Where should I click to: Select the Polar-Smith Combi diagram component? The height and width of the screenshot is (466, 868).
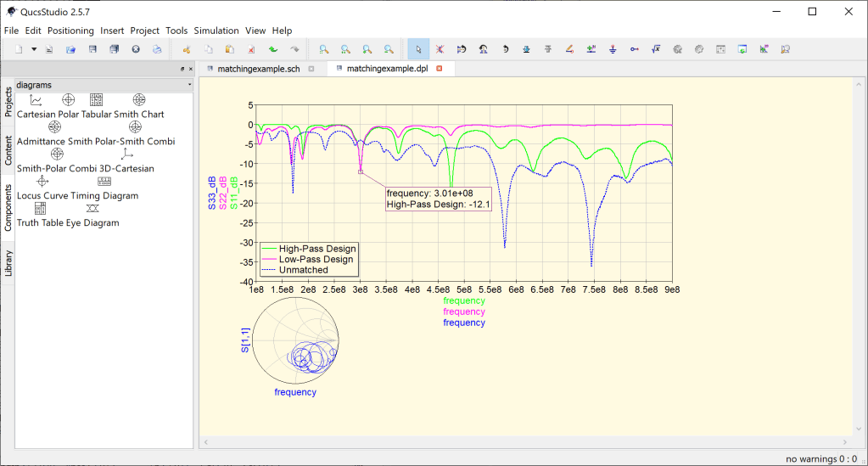coord(135,133)
